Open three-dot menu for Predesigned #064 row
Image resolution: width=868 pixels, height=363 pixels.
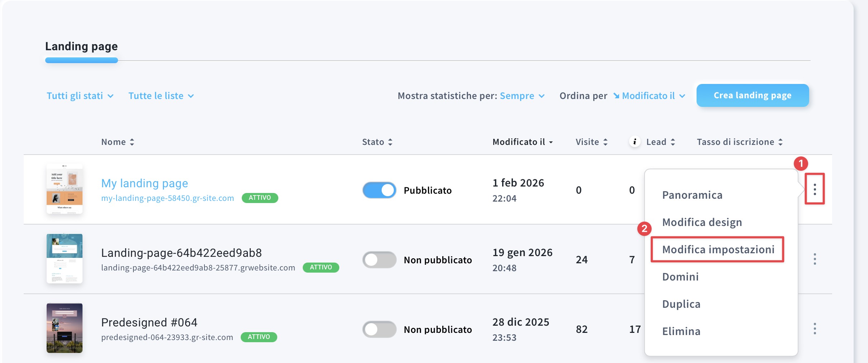point(815,329)
